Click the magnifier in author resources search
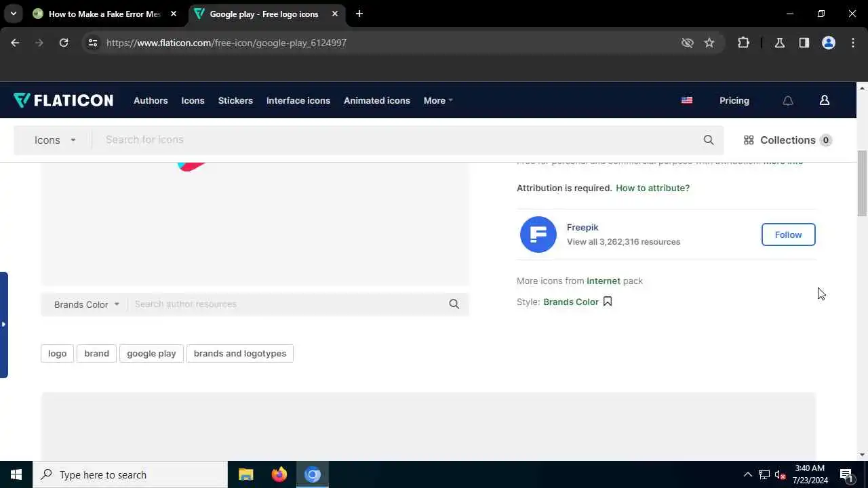The image size is (868, 488). point(454,304)
